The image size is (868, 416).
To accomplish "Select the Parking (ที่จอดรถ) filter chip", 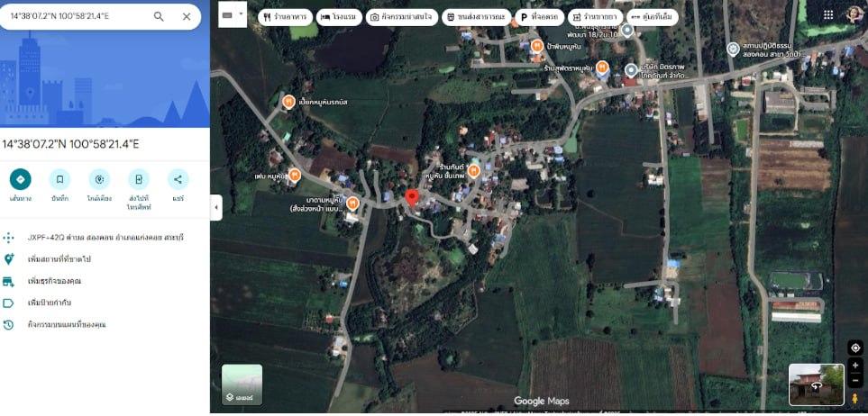I will coord(537,16).
